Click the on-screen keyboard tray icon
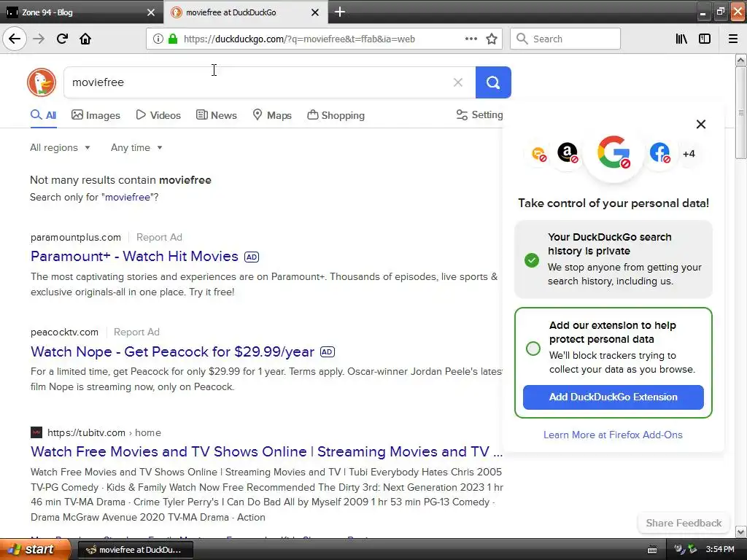This screenshot has height=560, width=747. click(x=652, y=550)
